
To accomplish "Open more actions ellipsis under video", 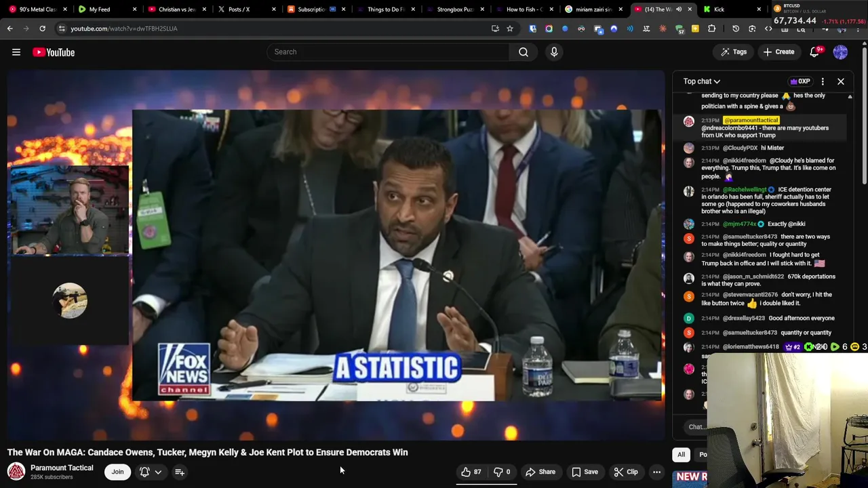I will coord(656,472).
